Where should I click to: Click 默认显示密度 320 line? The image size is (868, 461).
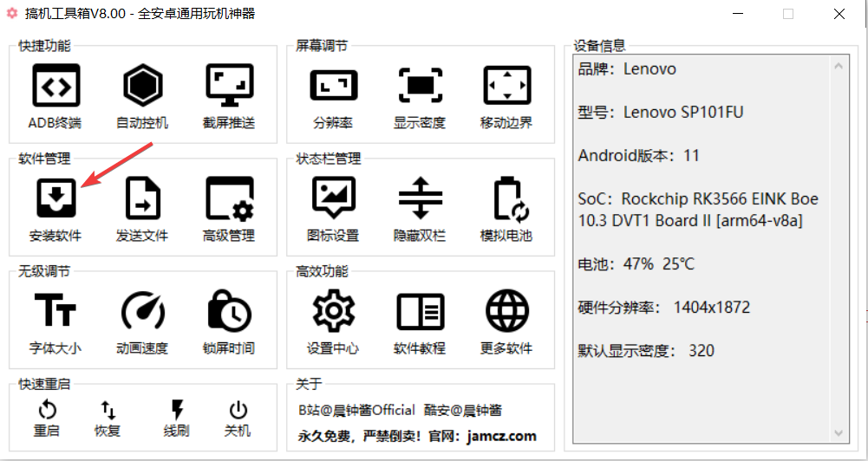[646, 350]
